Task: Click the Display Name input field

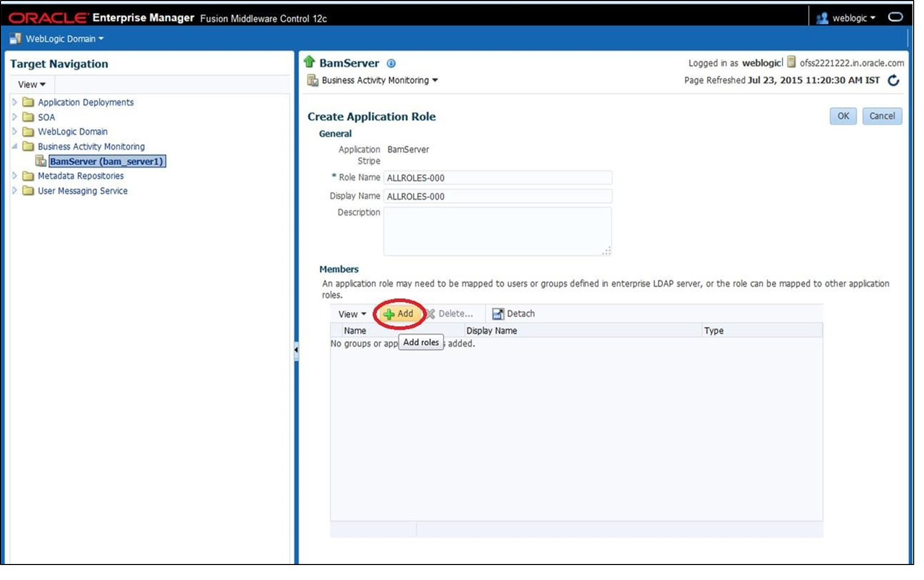Action: 498,196
